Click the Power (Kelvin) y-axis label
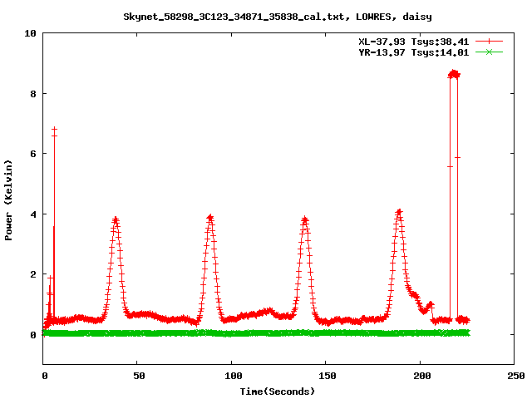Viewport: 532px width, 399px height. point(8,200)
